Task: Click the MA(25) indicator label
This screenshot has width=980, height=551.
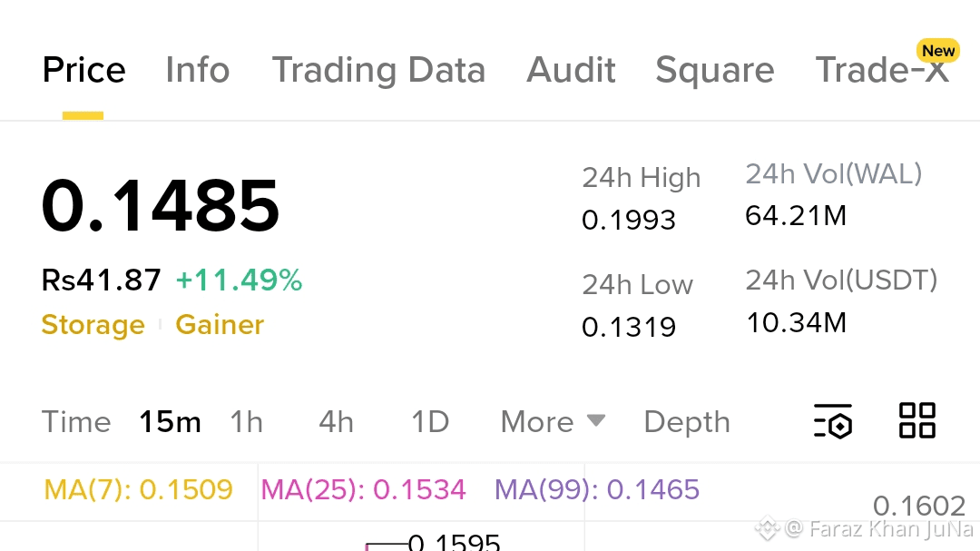Action: point(363,490)
